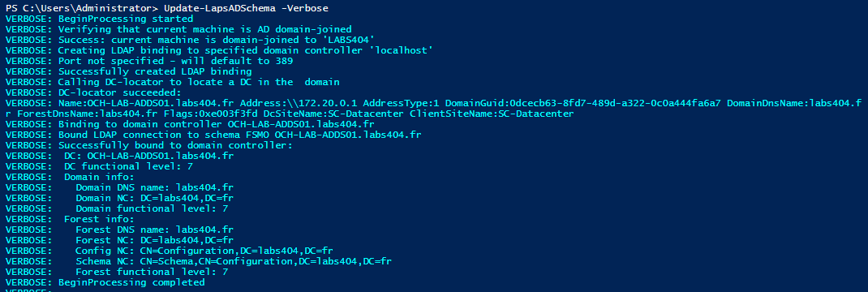
Task: Click the 'localhost' domain controller text
Action: click(403, 50)
